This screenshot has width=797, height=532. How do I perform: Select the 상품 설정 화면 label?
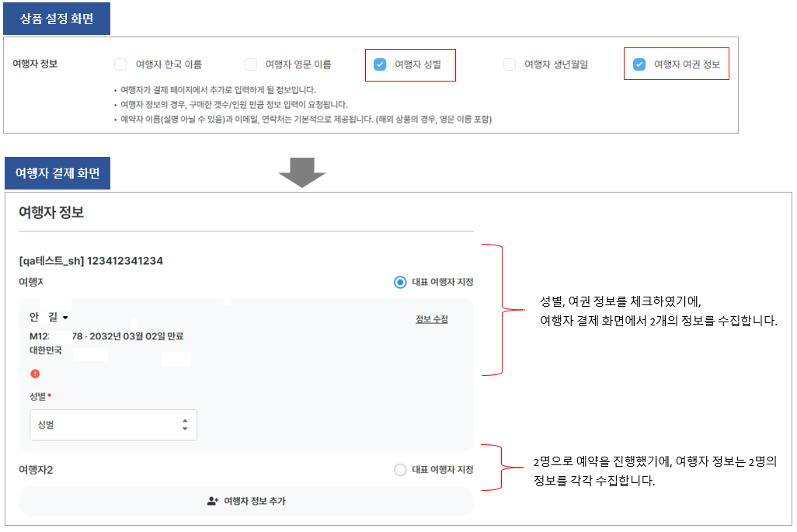pos(57,19)
